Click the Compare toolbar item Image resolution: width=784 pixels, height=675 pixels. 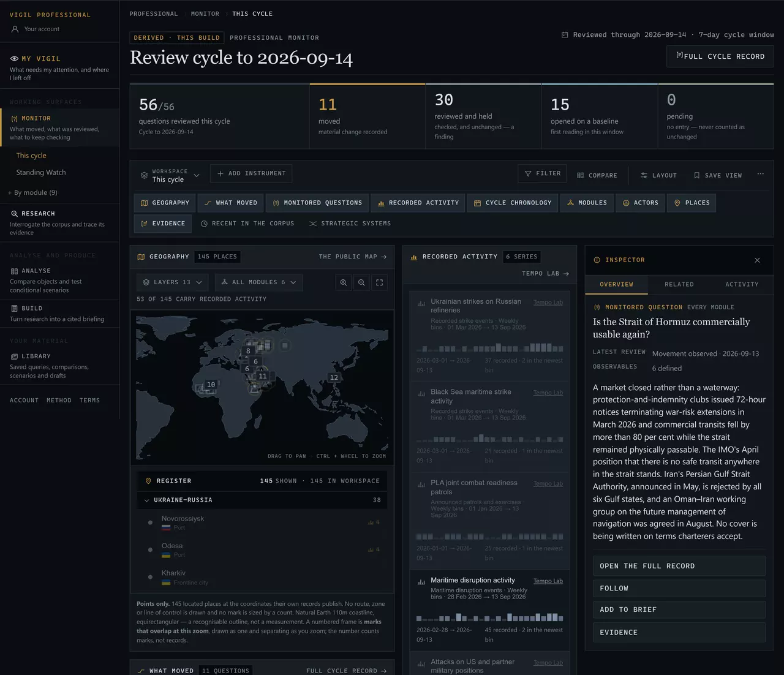click(597, 175)
